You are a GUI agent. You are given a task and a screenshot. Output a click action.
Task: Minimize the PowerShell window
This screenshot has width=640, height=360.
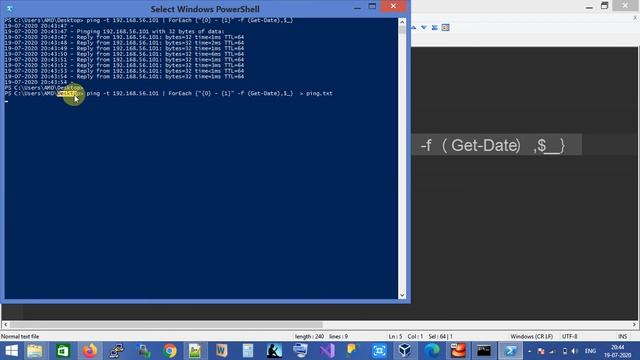click(x=357, y=7)
